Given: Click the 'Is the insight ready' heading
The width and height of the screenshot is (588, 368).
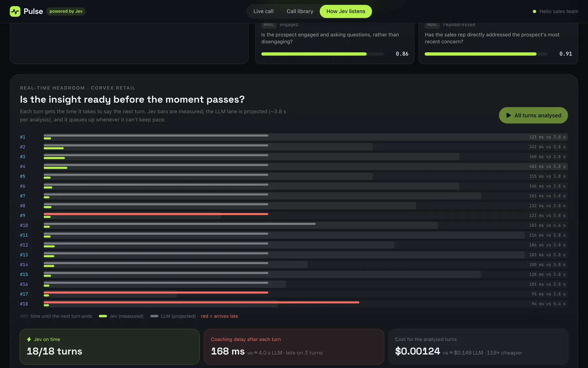Looking at the screenshot, I should point(132,99).
